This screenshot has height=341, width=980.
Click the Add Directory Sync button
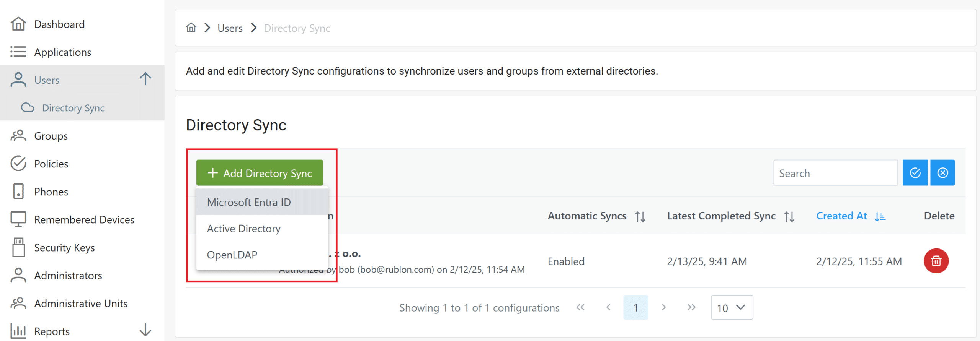[x=260, y=173]
